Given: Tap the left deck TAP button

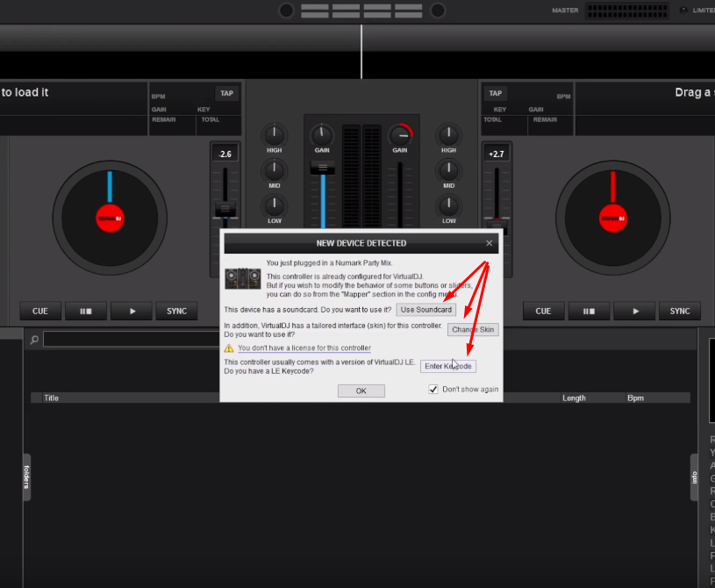Looking at the screenshot, I should 226,94.
